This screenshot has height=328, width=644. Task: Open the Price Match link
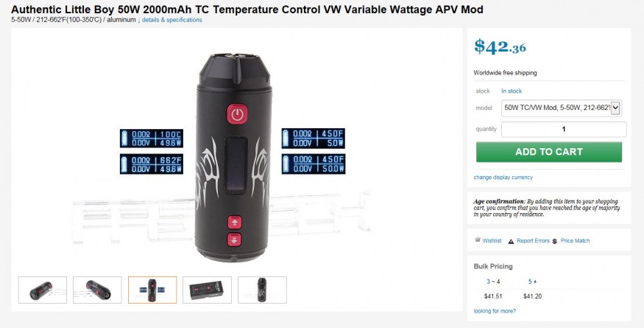coord(575,241)
